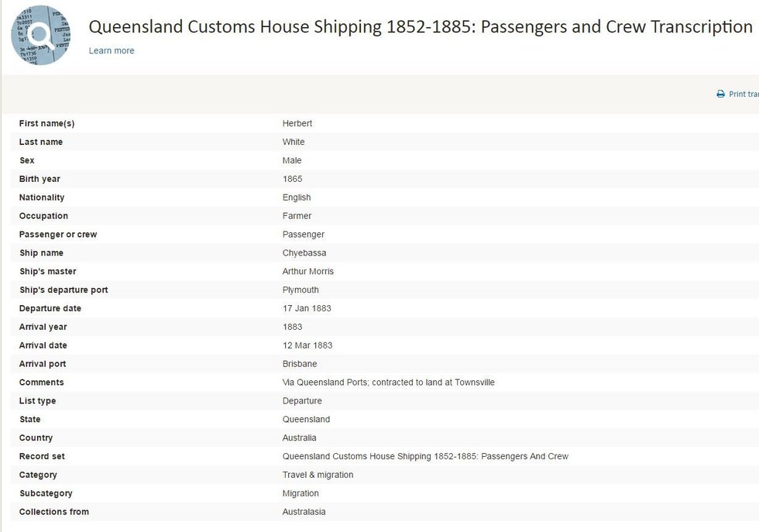Viewport: 759px width, 532px height.
Task: Click the arrival port value Brisbane
Action: pos(300,363)
